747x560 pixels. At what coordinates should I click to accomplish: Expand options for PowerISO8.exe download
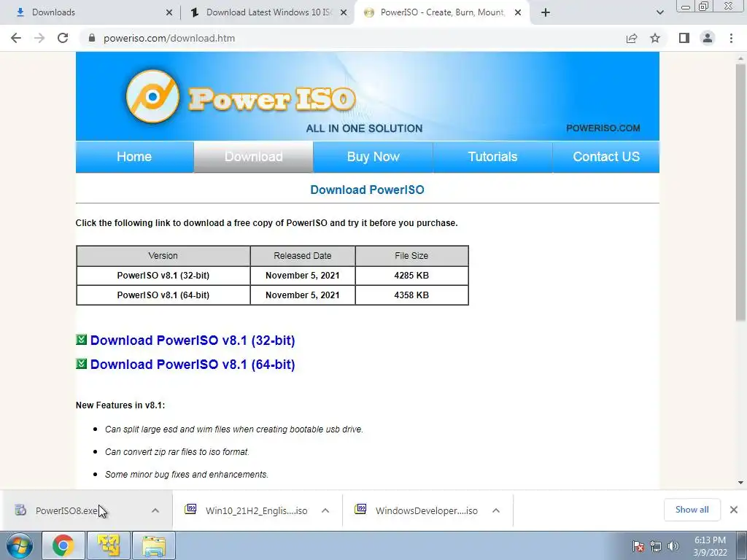click(x=155, y=510)
